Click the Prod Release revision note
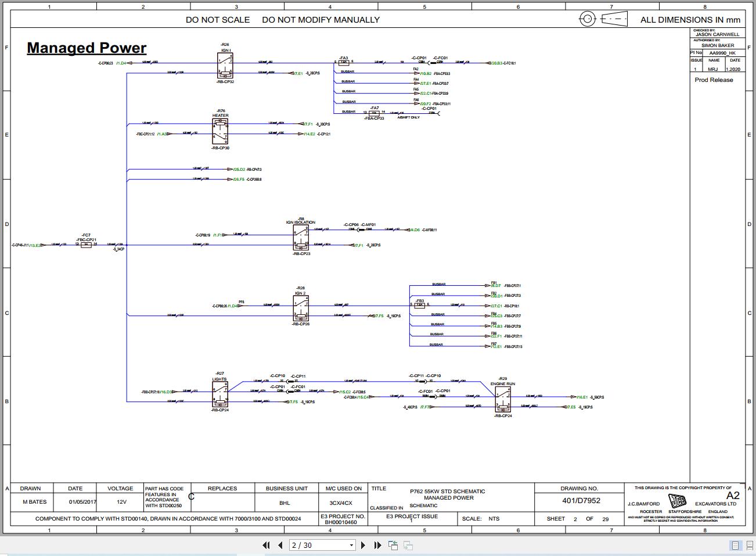The height and width of the screenshot is (556, 756). point(714,80)
